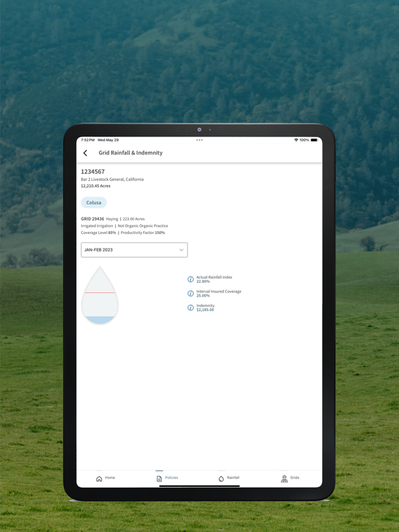The width and height of the screenshot is (399, 532).
Task: Tap the Rainfall droplet icon
Action: coord(221,479)
